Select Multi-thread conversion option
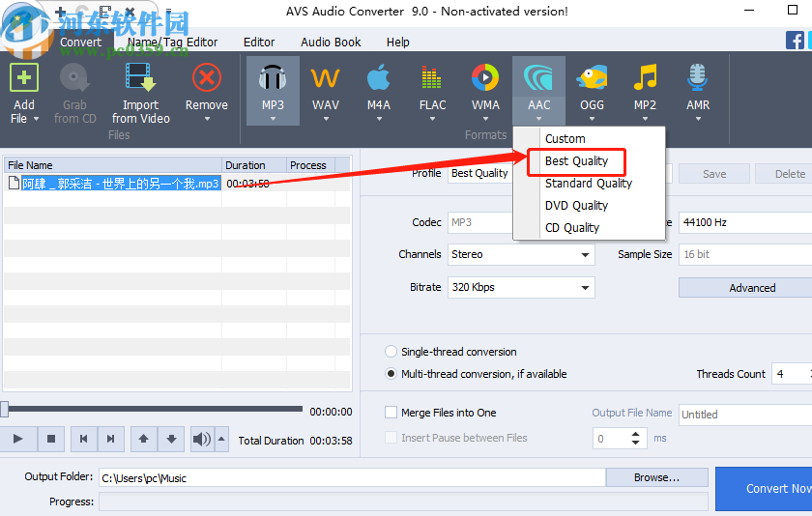This screenshot has height=516, width=812. pos(391,374)
